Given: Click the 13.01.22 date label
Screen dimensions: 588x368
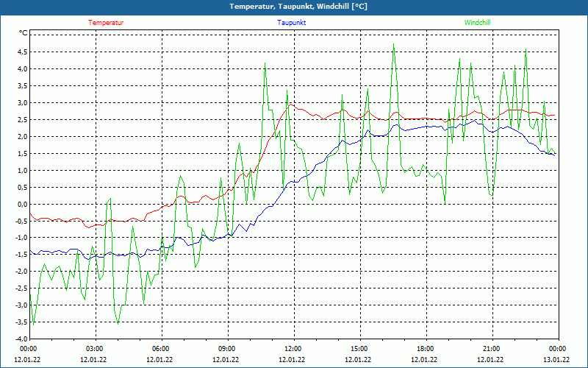Looking at the screenshot, I should pos(556,359).
